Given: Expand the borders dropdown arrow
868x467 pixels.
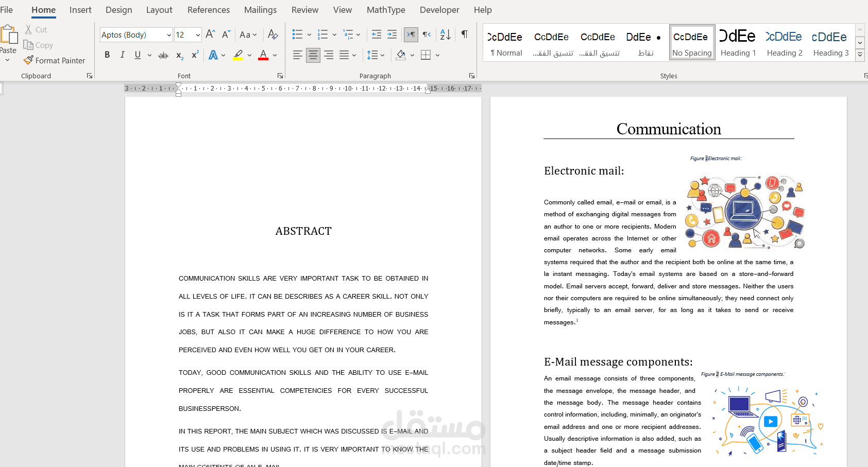Looking at the screenshot, I should [x=437, y=55].
